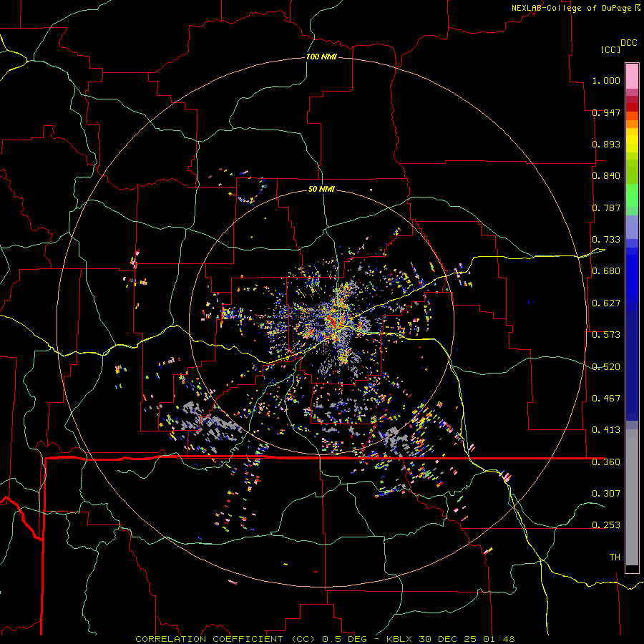Click the 0.253 color scale value
644x644 pixels.
click(x=606, y=525)
